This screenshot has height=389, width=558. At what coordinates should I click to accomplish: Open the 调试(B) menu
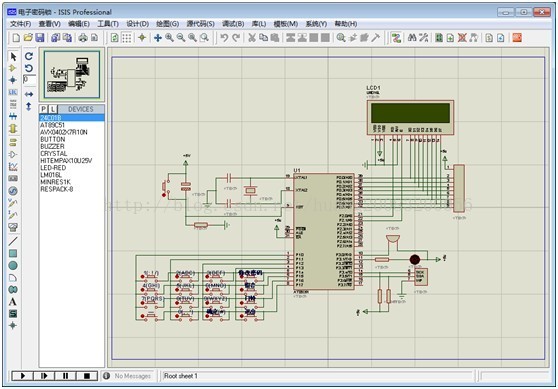click(x=233, y=24)
